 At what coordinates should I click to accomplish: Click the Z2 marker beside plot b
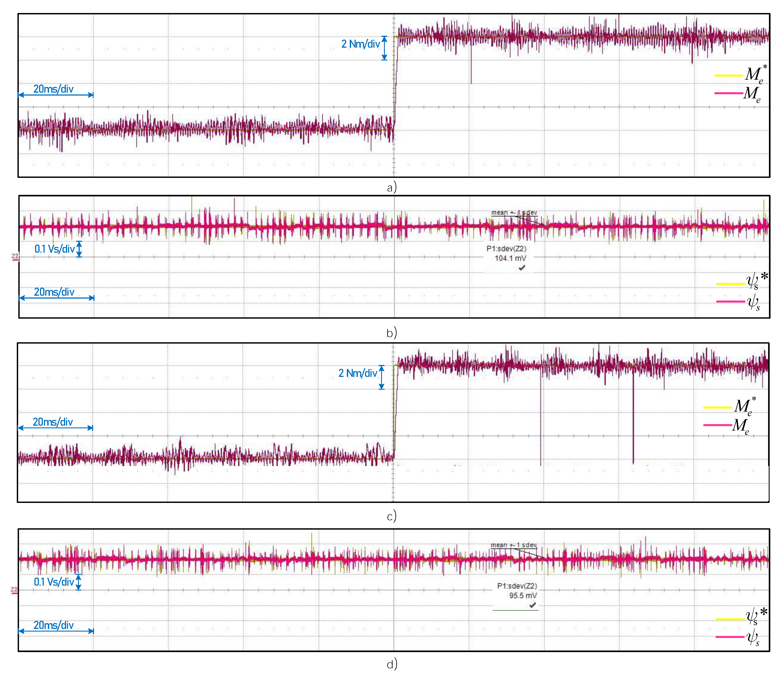tap(15, 257)
